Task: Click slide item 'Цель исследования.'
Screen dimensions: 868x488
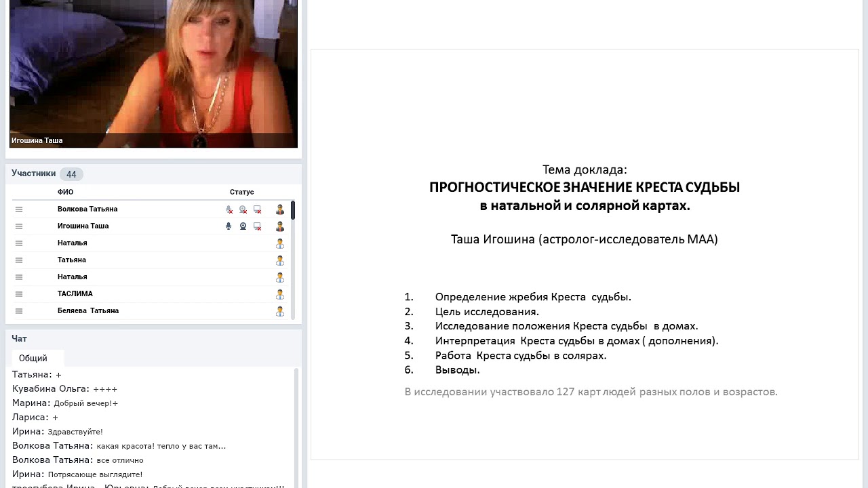Action: (487, 312)
